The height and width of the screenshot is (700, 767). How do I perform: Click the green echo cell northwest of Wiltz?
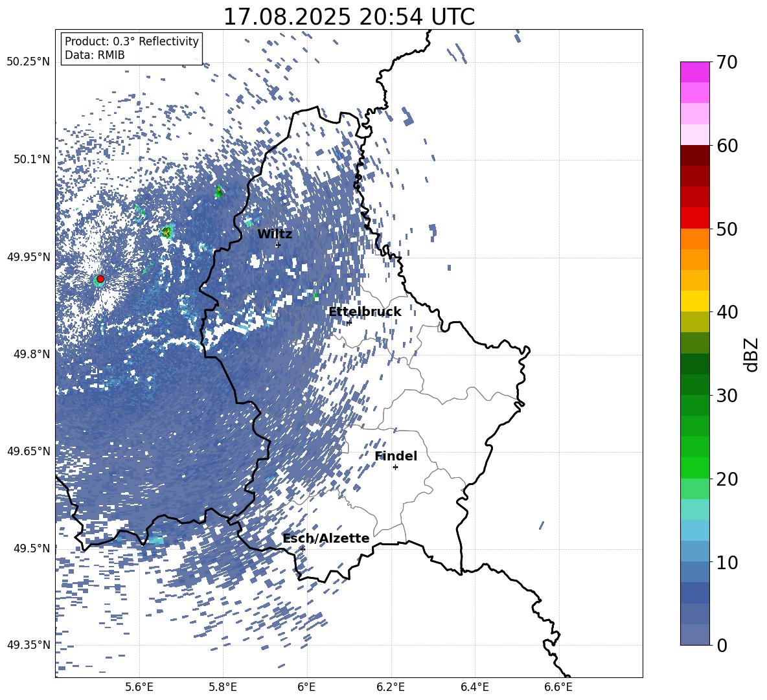(219, 192)
